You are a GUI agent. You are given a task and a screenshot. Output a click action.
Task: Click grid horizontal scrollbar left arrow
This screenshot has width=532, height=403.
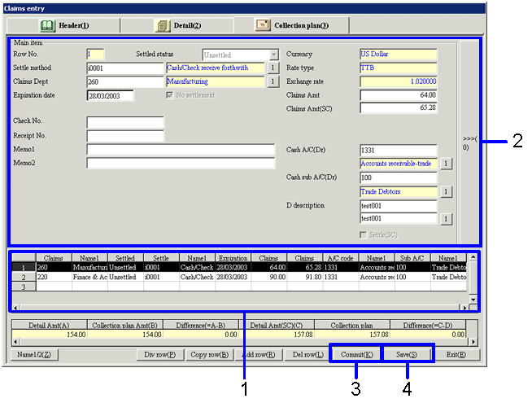(x=16, y=308)
